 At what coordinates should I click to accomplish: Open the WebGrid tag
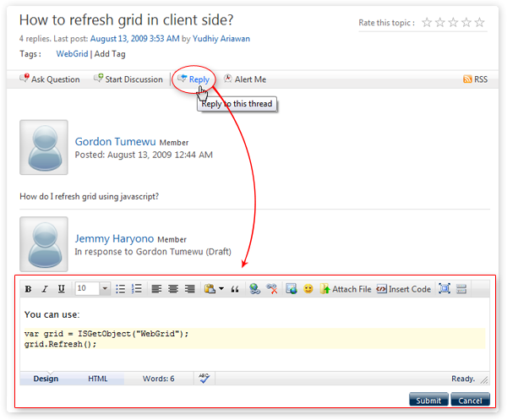click(72, 54)
